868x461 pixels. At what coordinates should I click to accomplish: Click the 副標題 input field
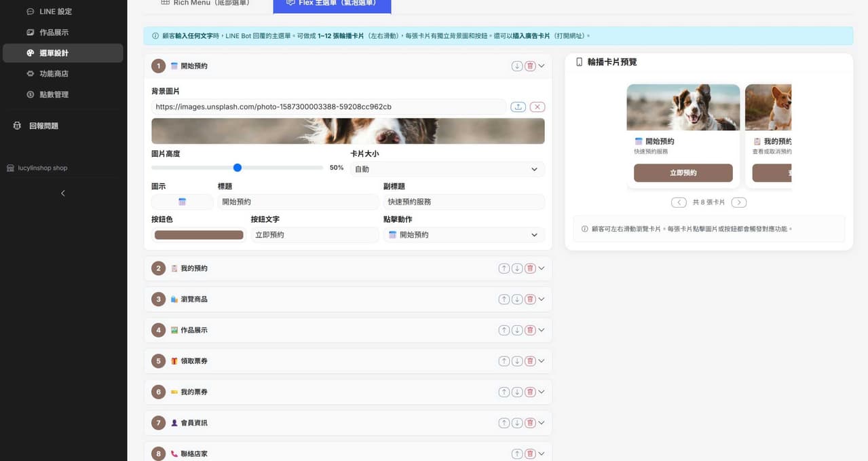464,202
